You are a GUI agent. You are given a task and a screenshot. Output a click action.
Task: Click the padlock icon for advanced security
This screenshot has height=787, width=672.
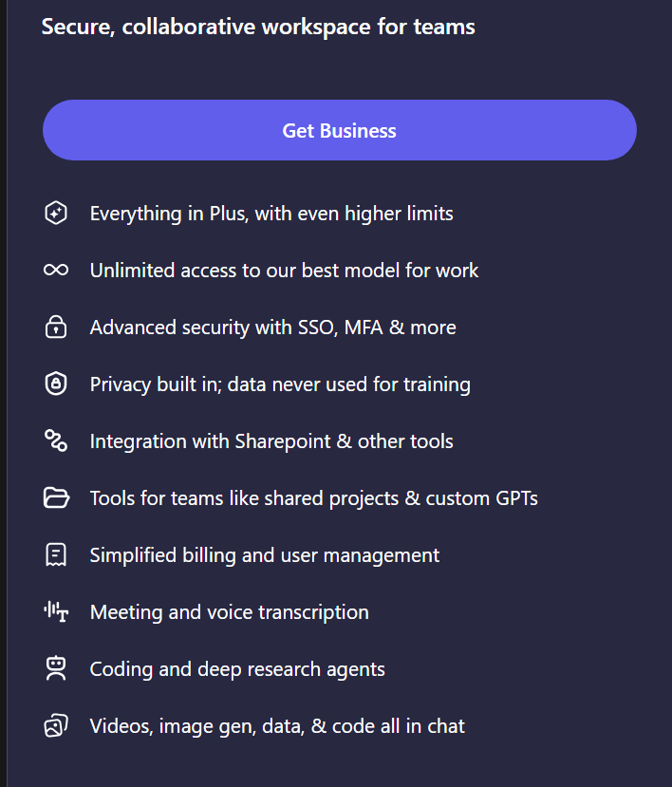point(56,328)
